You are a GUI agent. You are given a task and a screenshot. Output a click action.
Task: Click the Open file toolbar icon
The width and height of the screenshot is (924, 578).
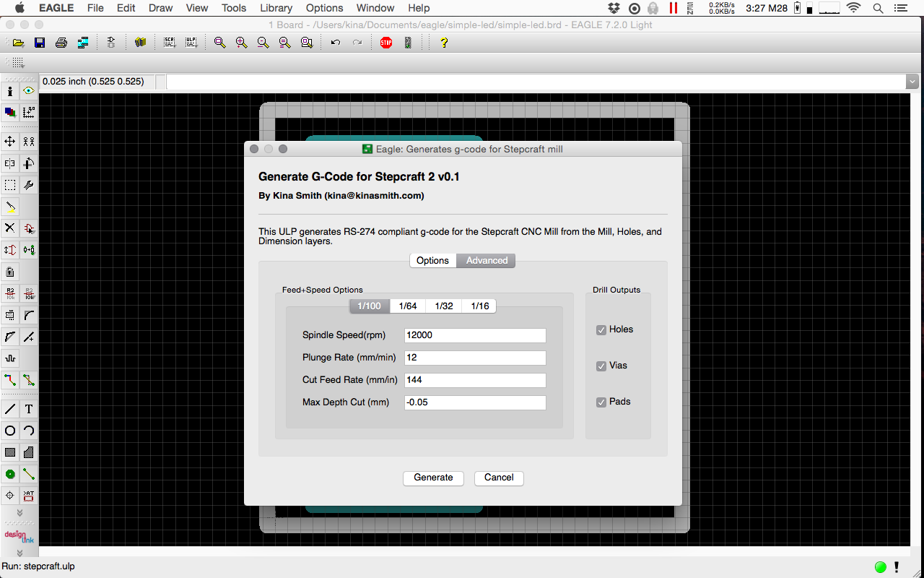point(18,43)
